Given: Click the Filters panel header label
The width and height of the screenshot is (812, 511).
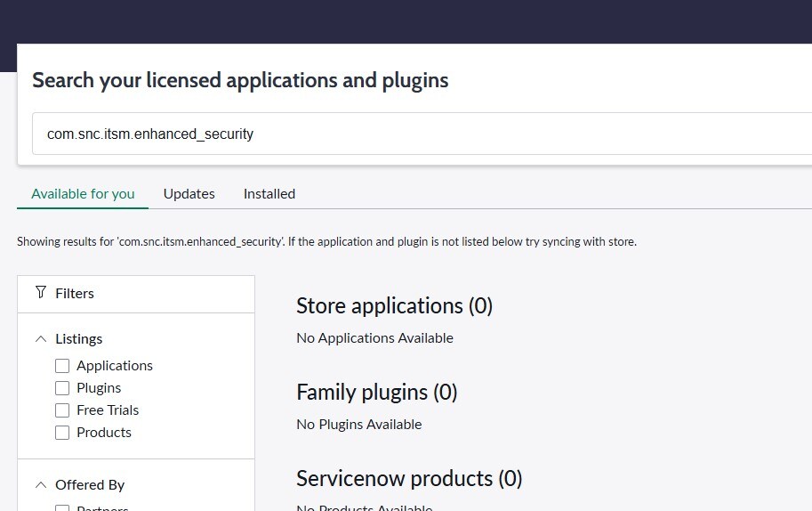Looking at the screenshot, I should point(75,293).
